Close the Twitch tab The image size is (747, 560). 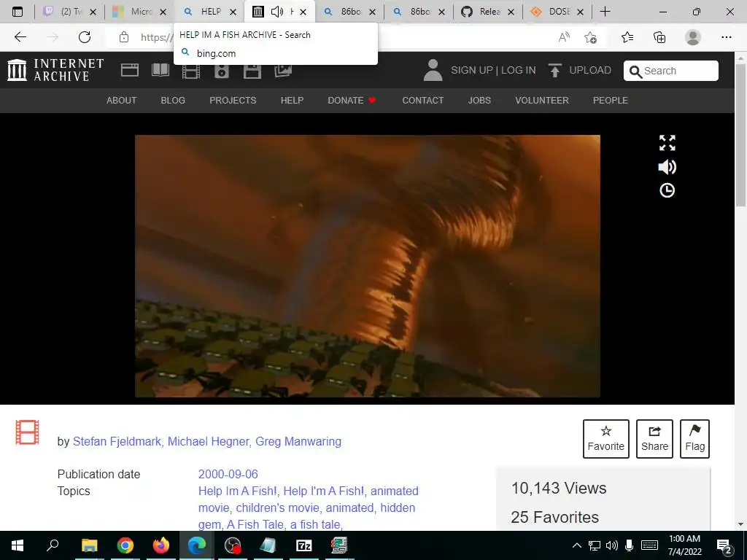[x=93, y=12]
